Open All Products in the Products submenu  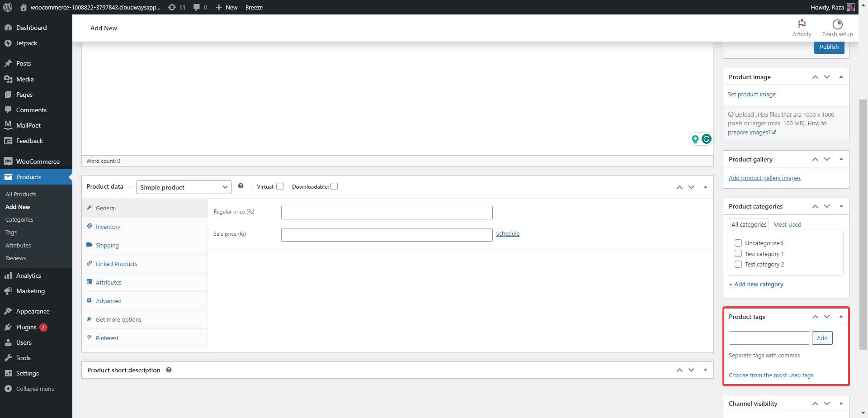tap(21, 194)
